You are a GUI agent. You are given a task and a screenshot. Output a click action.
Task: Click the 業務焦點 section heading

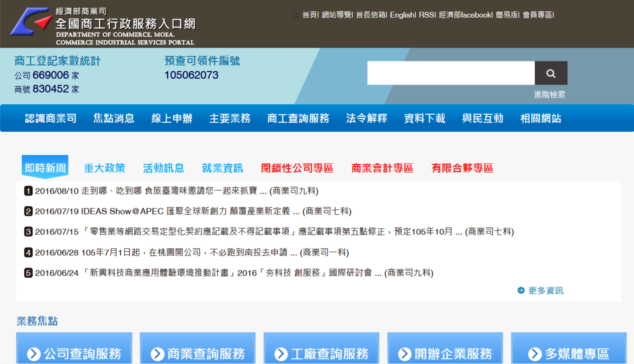click(37, 321)
